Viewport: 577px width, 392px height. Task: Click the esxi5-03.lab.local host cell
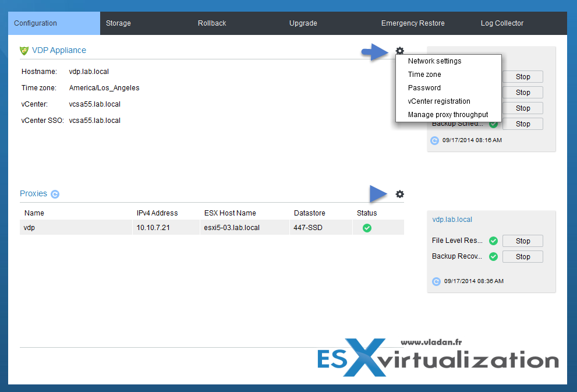click(245, 228)
